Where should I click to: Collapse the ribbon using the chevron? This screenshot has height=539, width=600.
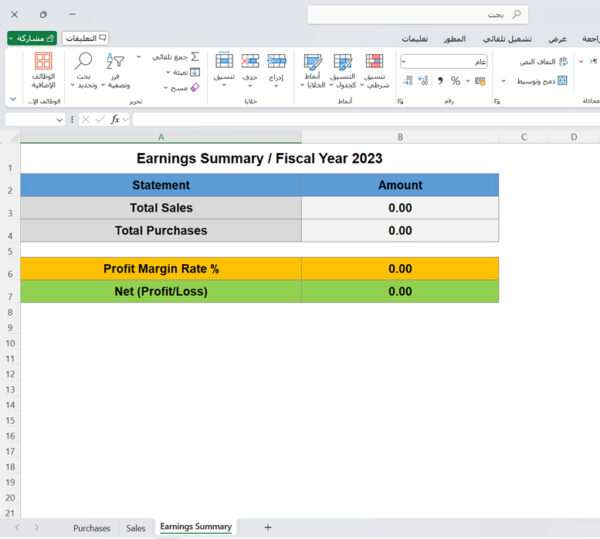(x=12, y=100)
